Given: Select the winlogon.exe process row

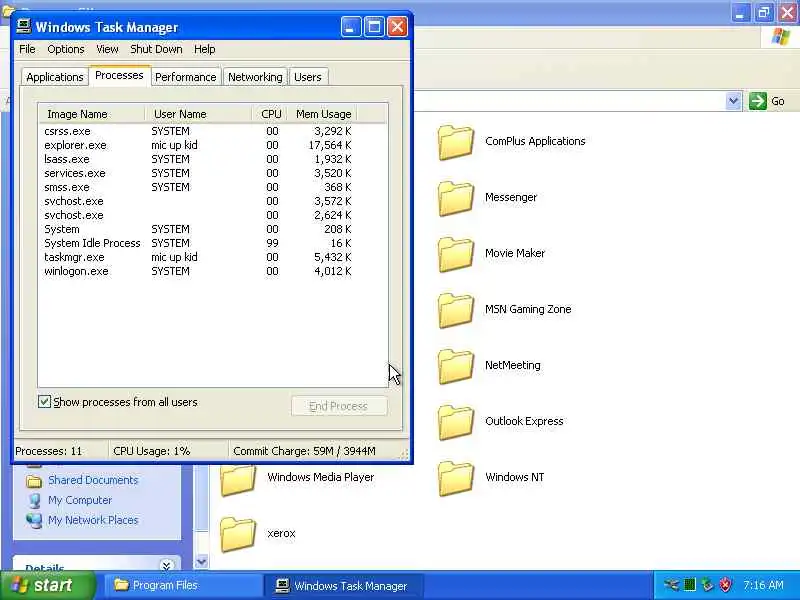Looking at the screenshot, I should tap(198, 271).
